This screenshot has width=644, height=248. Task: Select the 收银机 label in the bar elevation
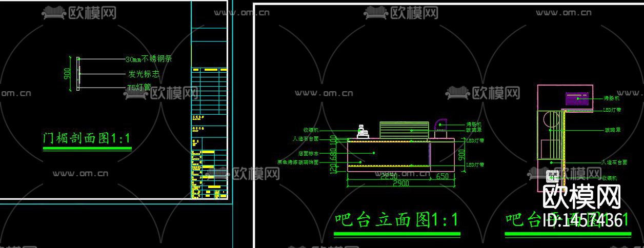pos(311,130)
